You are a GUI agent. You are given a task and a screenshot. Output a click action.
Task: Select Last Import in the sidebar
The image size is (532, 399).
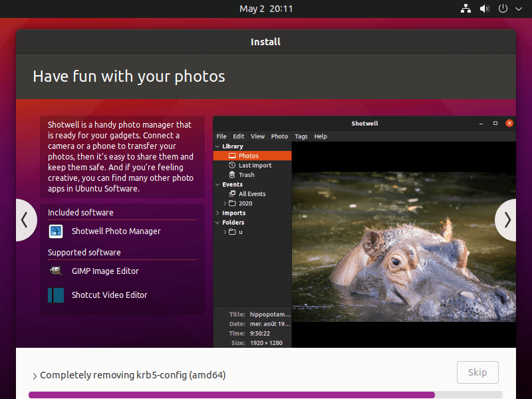pos(253,165)
